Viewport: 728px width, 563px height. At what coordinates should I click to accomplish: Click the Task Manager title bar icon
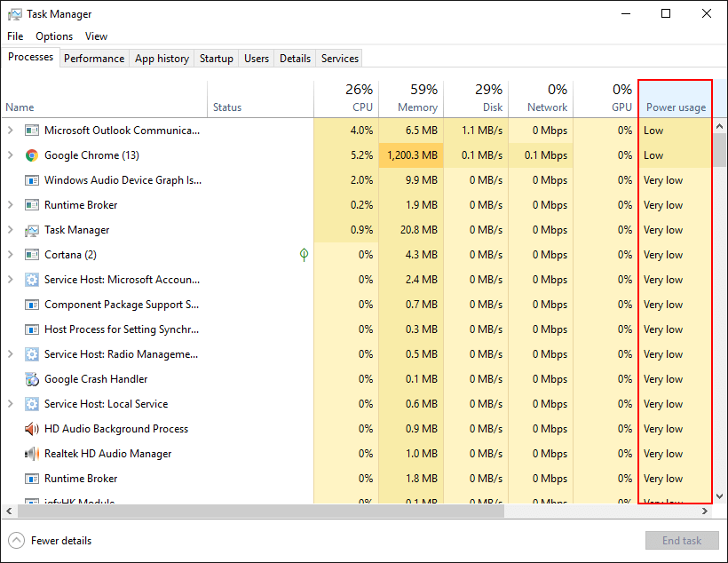coord(14,14)
